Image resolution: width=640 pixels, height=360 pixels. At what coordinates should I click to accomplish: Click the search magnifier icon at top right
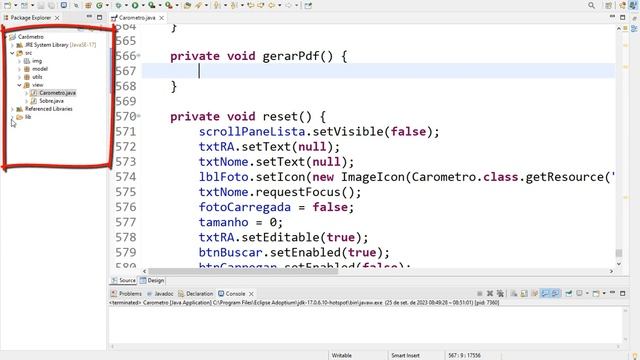click(x=591, y=5)
